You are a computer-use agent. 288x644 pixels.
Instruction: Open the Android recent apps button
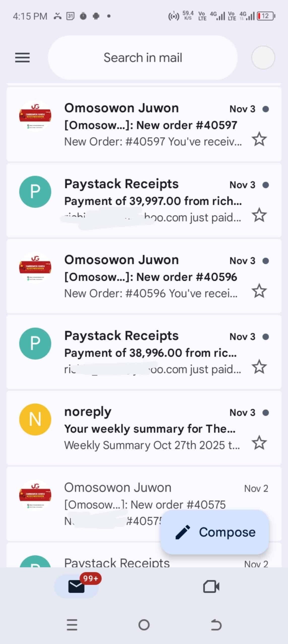[x=72, y=625]
